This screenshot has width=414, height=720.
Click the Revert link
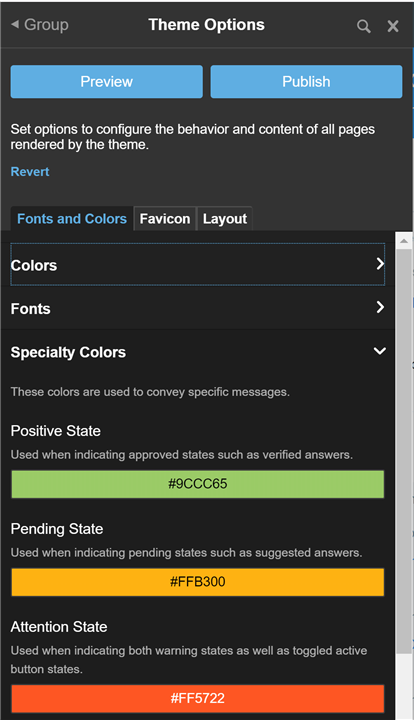[30, 172]
